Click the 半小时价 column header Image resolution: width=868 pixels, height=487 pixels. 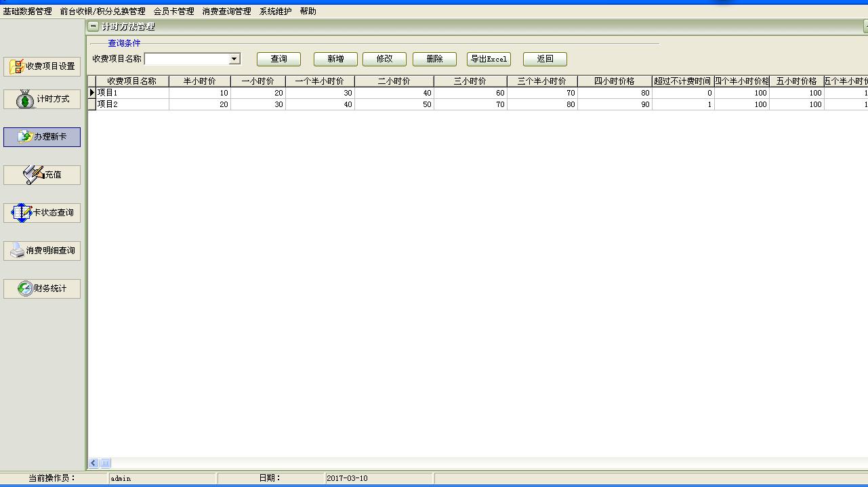(x=199, y=81)
